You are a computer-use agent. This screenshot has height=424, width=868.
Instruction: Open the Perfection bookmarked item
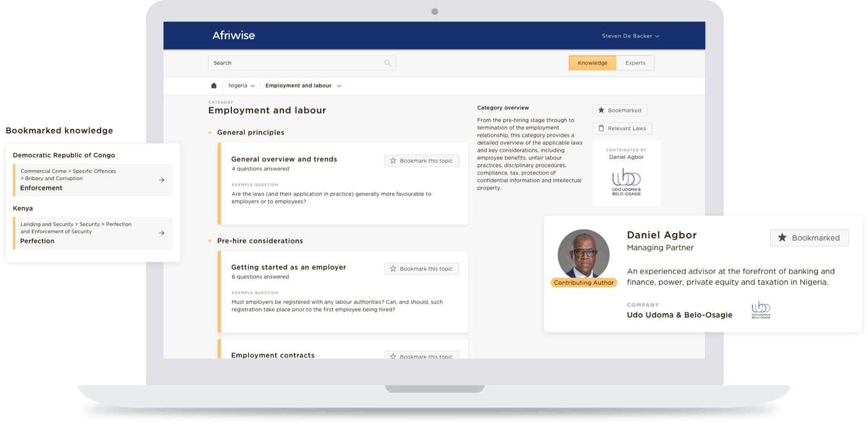(93, 233)
